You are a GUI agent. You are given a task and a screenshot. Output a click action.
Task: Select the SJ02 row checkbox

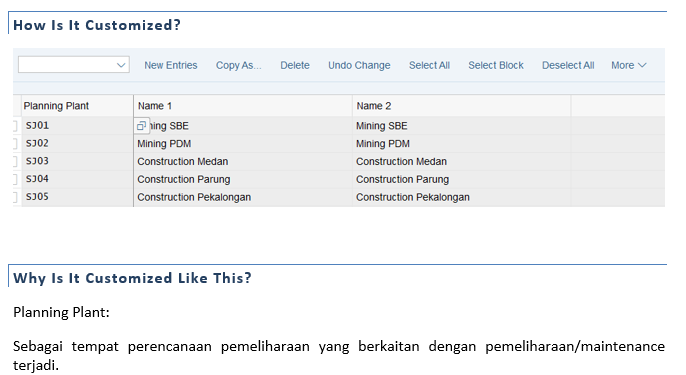(15, 144)
